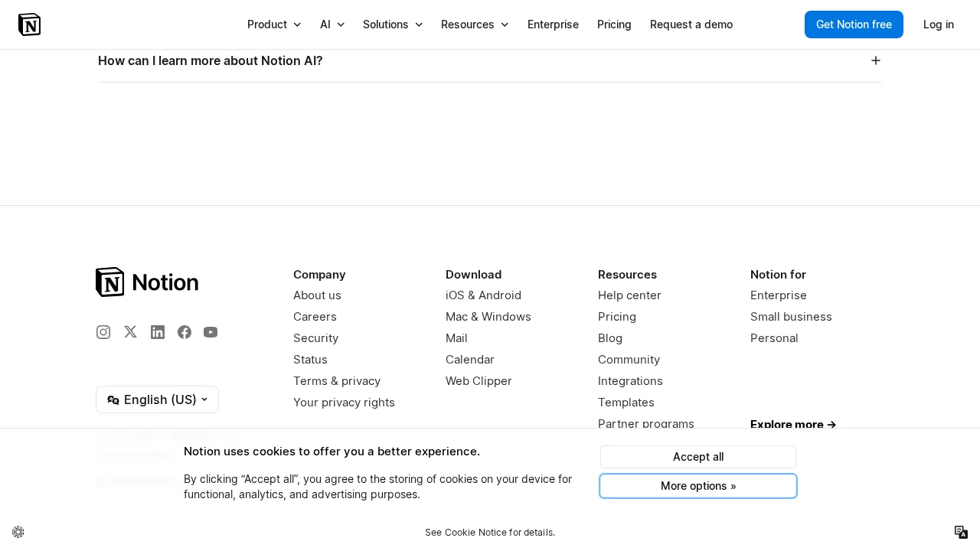The width and height of the screenshot is (980, 551).
Task: Open the Solutions dropdown menu
Action: (393, 24)
